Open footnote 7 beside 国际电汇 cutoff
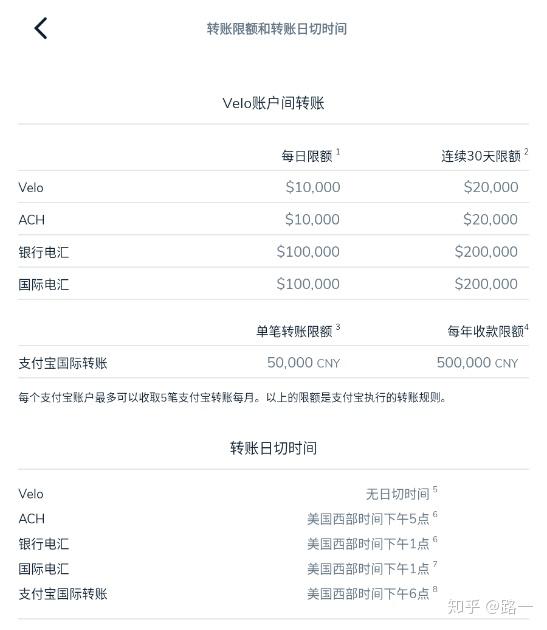 (435, 564)
